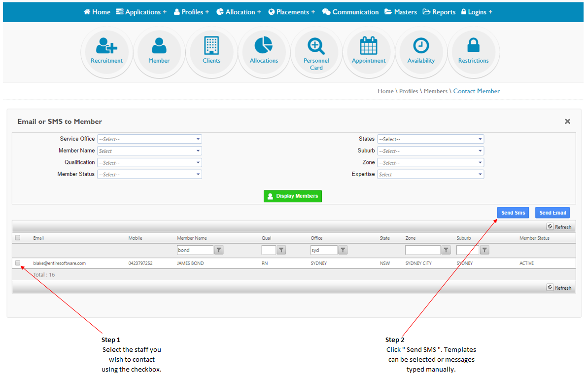Open the Communication menu item
The width and height of the screenshot is (588, 378).
pos(350,12)
